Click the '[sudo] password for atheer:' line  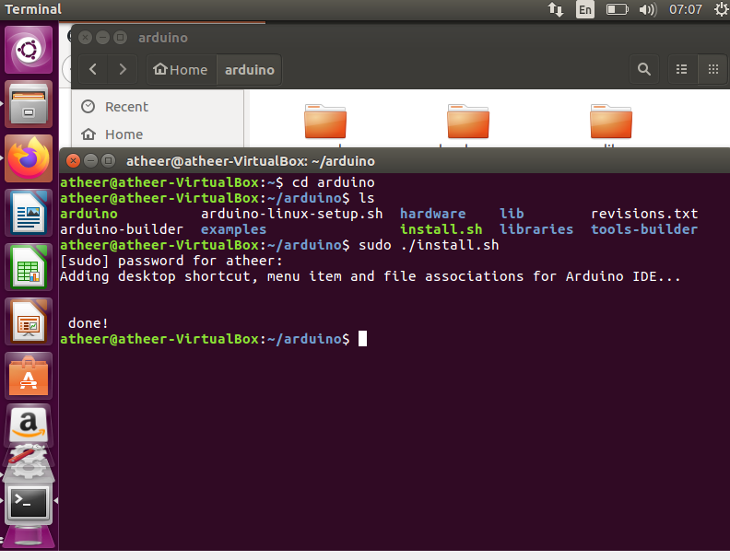(171, 261)
